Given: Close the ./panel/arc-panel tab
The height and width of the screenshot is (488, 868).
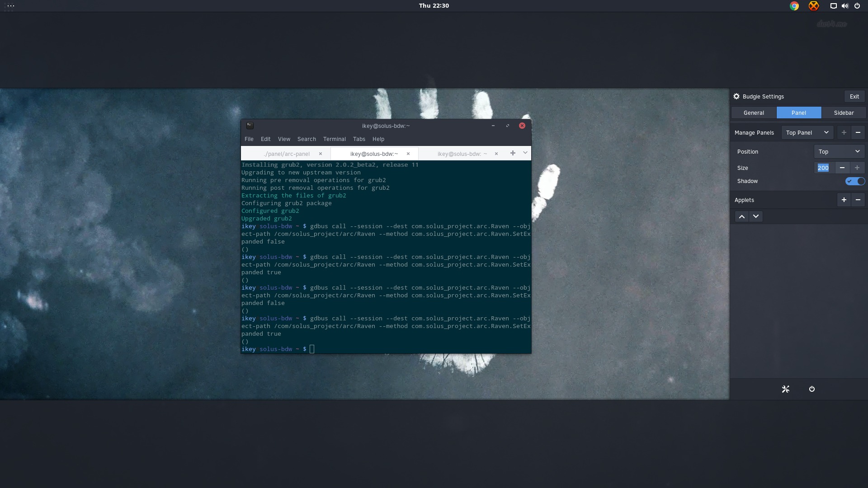Looking at the screenshot, I should tap(321, 154).
